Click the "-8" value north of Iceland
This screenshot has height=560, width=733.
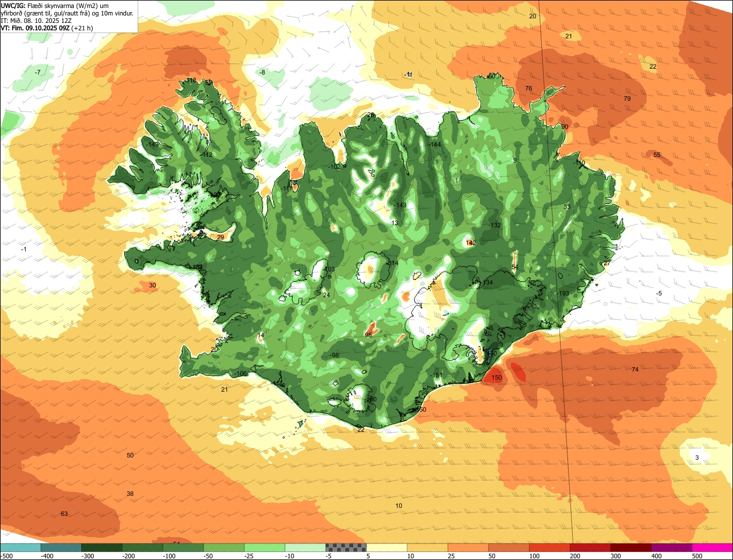(x=262, y=72)
